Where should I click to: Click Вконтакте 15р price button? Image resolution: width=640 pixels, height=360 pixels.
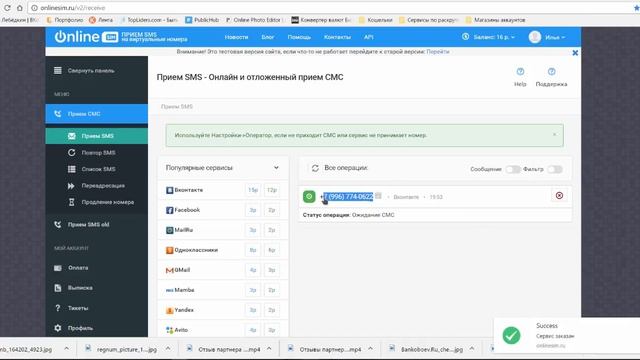pyautogui.click(x=253, y=190)
